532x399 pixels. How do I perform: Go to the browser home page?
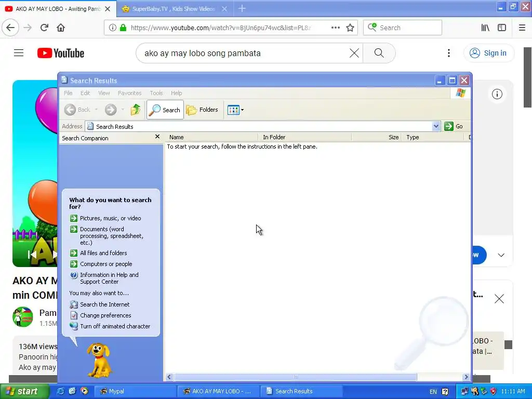[61, 28]
